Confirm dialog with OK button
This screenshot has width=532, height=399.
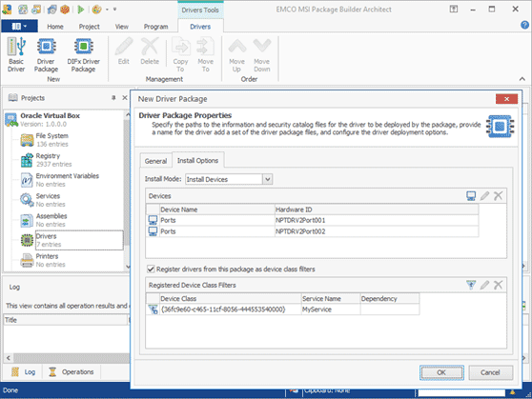(441, 372)
